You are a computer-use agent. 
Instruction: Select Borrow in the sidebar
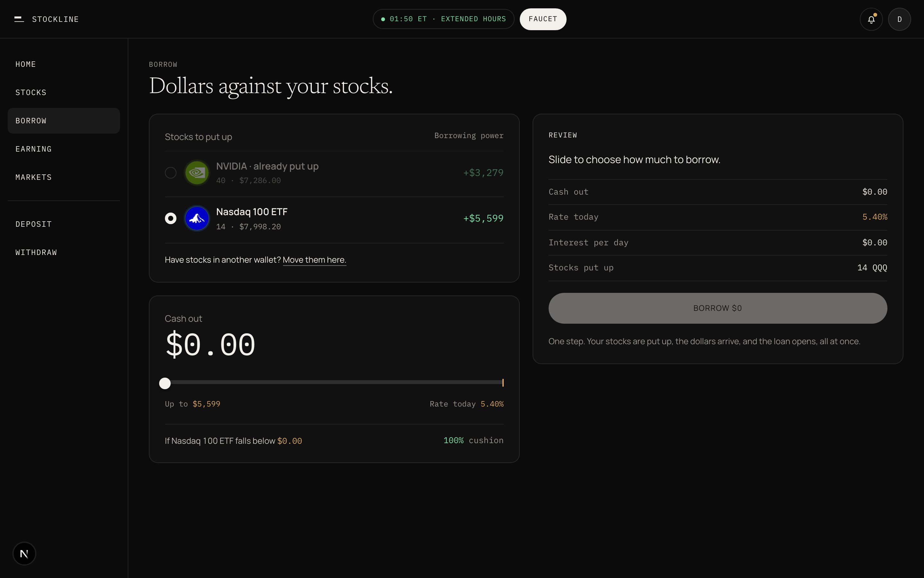coord(64,121)
